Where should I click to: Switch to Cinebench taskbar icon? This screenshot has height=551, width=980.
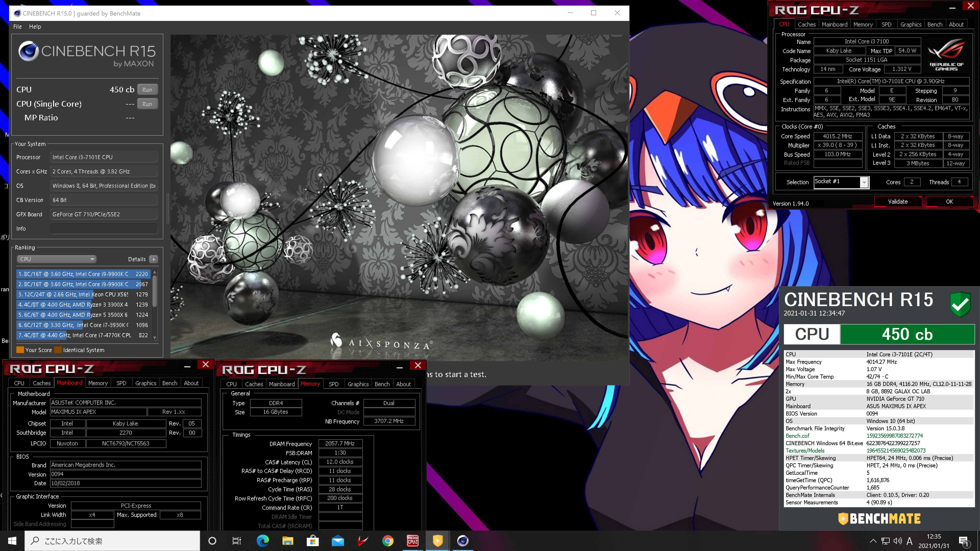click(x=463, y=541)
